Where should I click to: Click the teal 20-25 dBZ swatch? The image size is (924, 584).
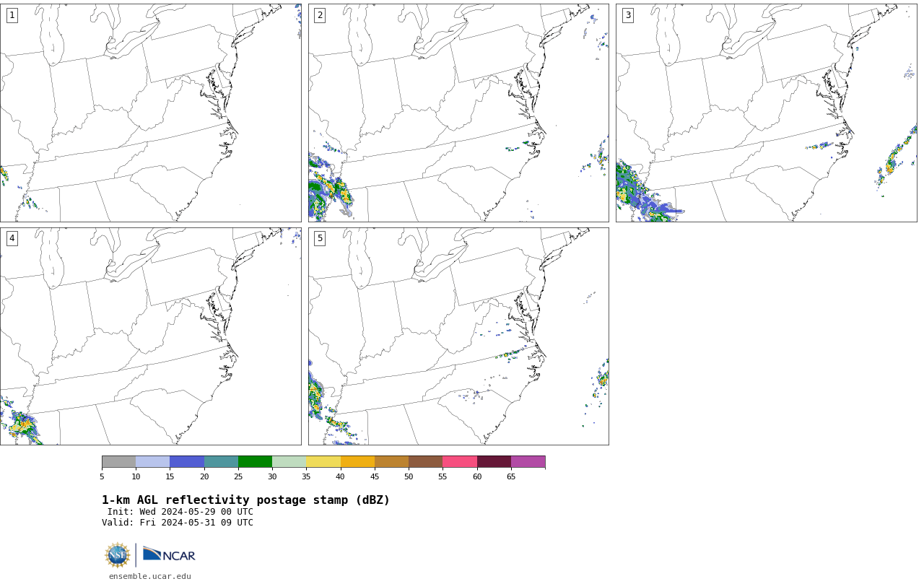221,462
